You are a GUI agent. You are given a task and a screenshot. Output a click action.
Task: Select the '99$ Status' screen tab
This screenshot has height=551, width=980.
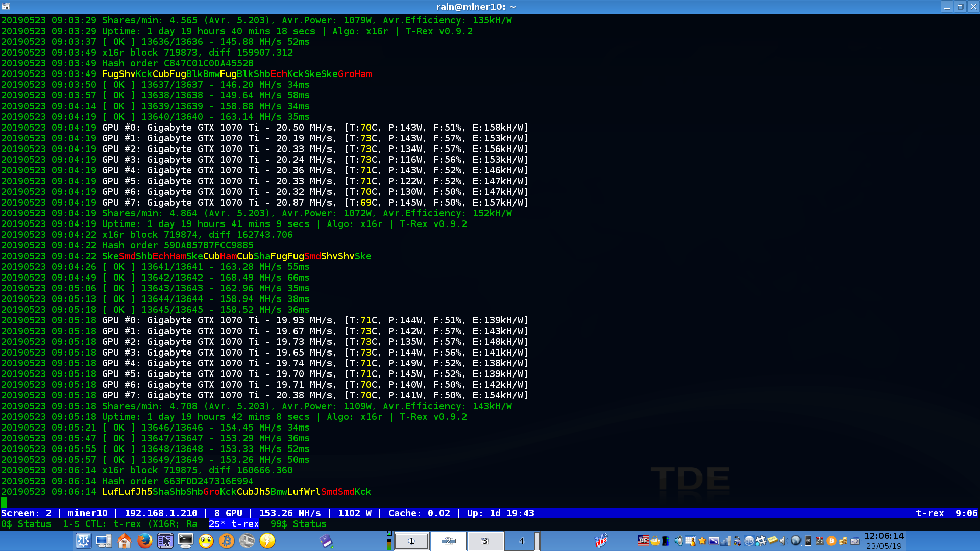tap(299, 524)
